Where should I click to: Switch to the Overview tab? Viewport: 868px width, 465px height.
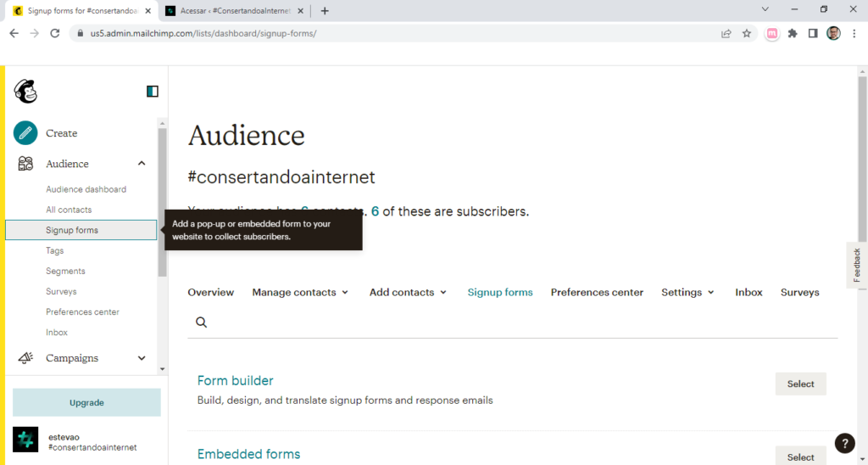tap(211, 292)
